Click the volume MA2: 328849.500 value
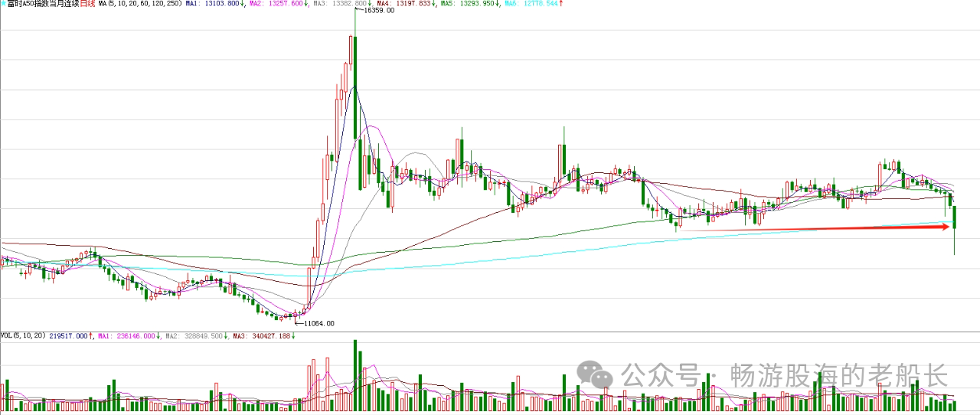This screenshot has height=415, width=980. (x=195, y=335)
